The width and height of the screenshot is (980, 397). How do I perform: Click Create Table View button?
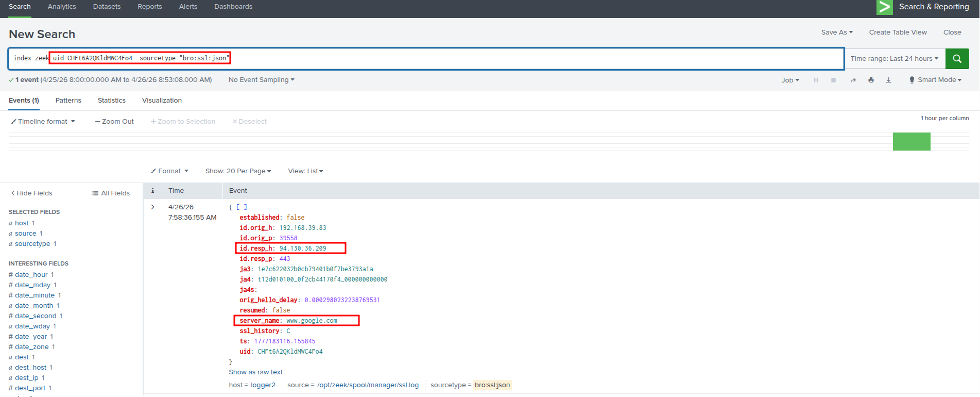pyautogui.click(x=898, y=32)
